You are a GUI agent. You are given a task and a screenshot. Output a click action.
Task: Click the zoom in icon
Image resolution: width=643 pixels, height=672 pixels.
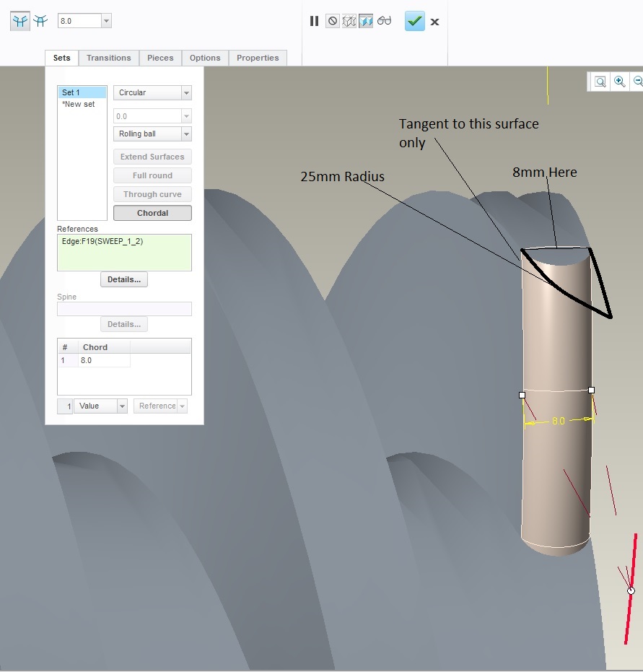(x=619, y=82)
